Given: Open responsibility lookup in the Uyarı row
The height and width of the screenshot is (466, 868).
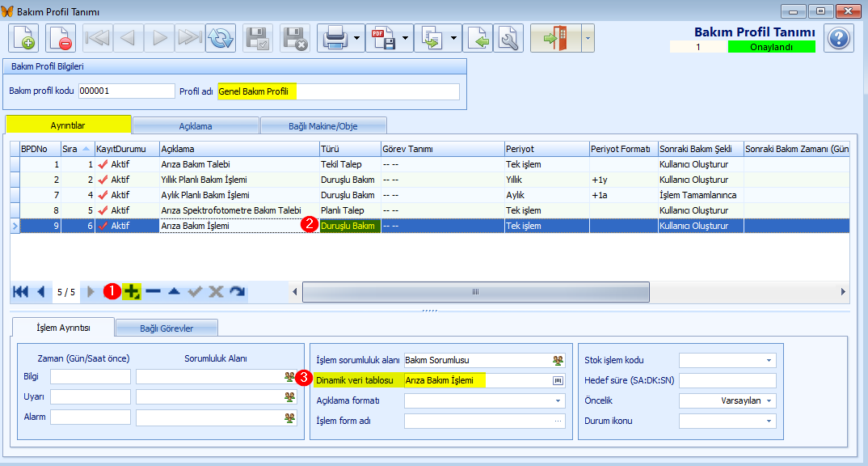Looking at the screenshot, I should [x=289, y=396].
